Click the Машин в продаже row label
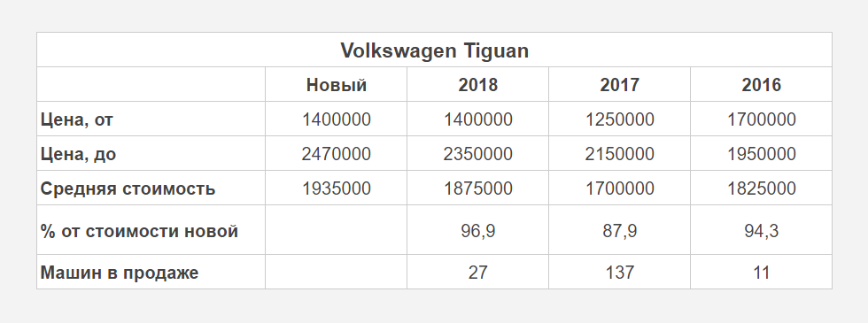 [120, 273]
